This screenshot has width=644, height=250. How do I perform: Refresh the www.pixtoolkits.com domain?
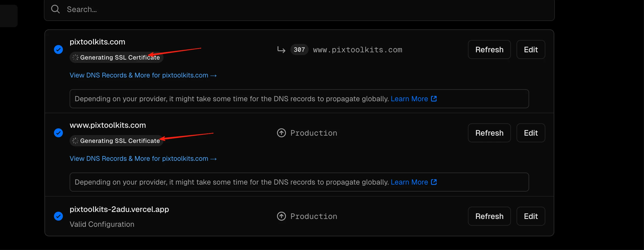click(x=489, y=133)
